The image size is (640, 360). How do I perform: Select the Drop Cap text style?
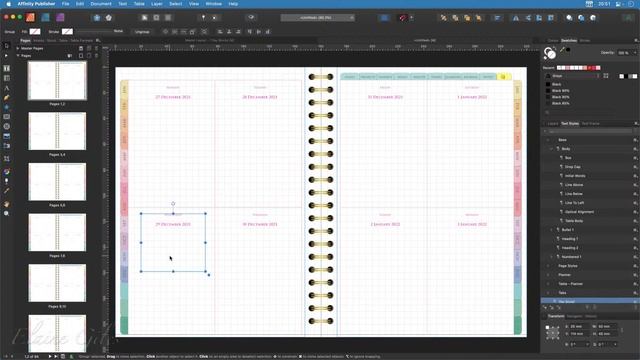click(572, 167)
